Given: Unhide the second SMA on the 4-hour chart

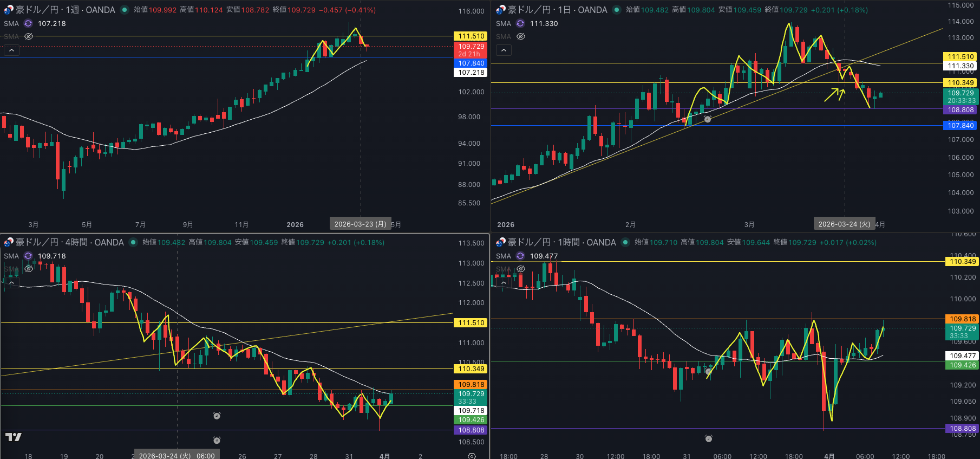Looking at the screenshot, I should [29, 269].
